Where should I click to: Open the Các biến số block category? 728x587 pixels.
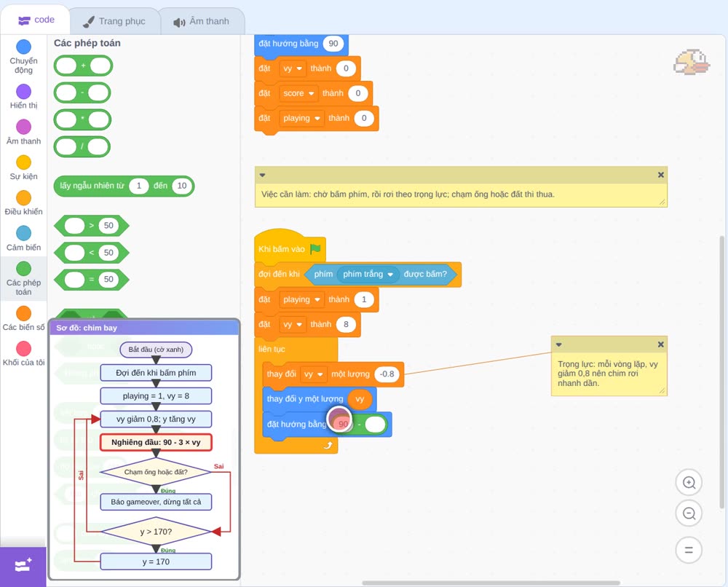coord(23,318)
